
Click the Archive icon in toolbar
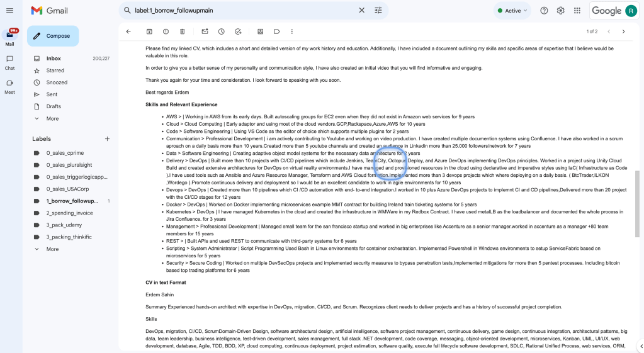(x=149, y=31)
